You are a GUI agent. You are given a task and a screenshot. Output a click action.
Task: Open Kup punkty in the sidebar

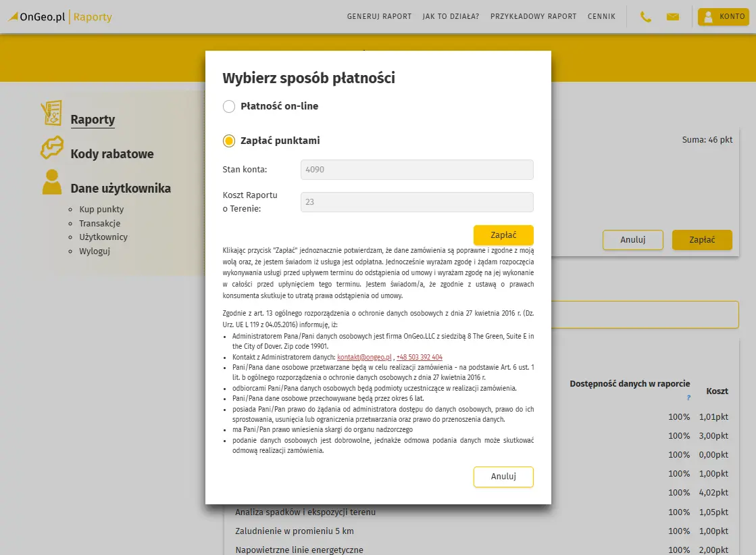tap(101, 210)
